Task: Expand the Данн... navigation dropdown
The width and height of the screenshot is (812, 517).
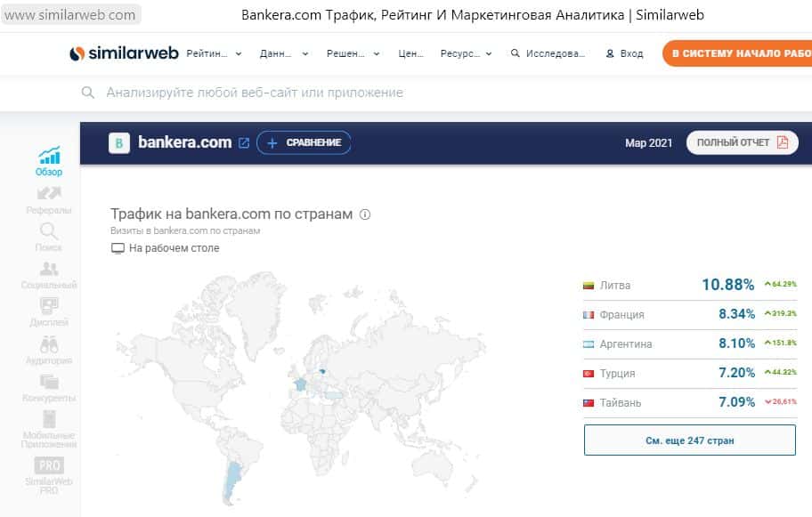Action: [x=284, y=53]
